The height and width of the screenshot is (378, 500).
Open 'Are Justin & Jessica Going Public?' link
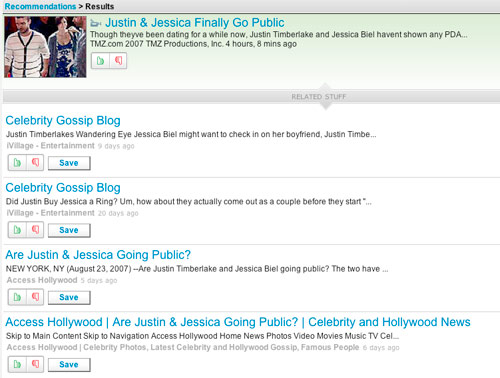pos(98,255)
